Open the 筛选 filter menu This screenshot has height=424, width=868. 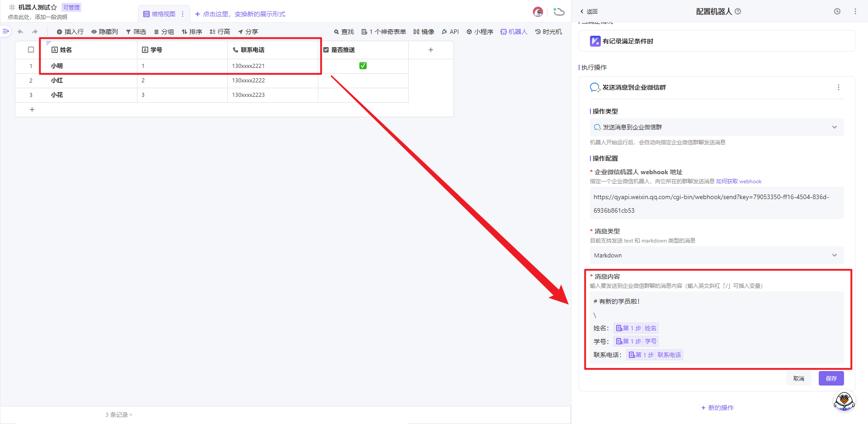pos(136,32)
